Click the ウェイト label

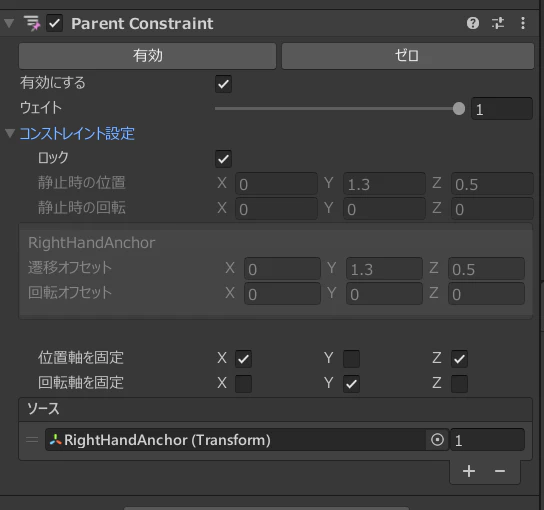(41, 108)
